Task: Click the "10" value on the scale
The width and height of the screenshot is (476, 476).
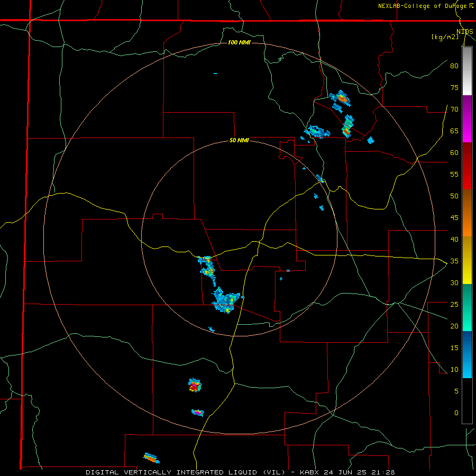Action: point(454,370)
